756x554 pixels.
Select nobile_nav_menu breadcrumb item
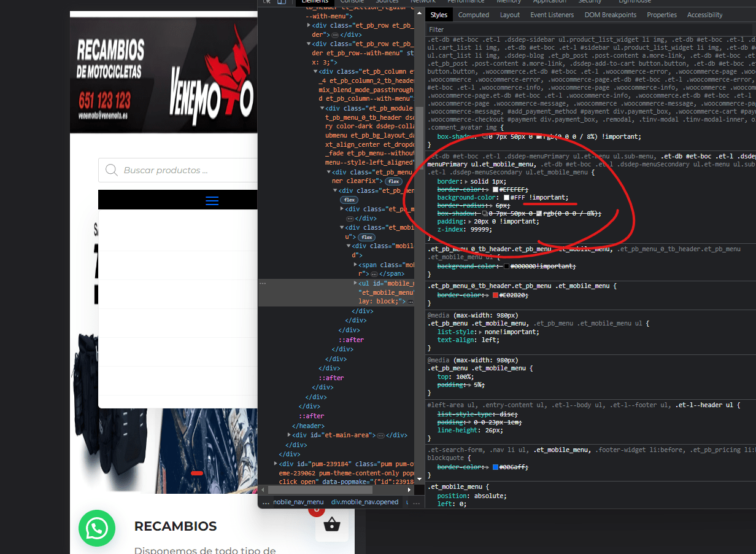[x=298, y=502]
